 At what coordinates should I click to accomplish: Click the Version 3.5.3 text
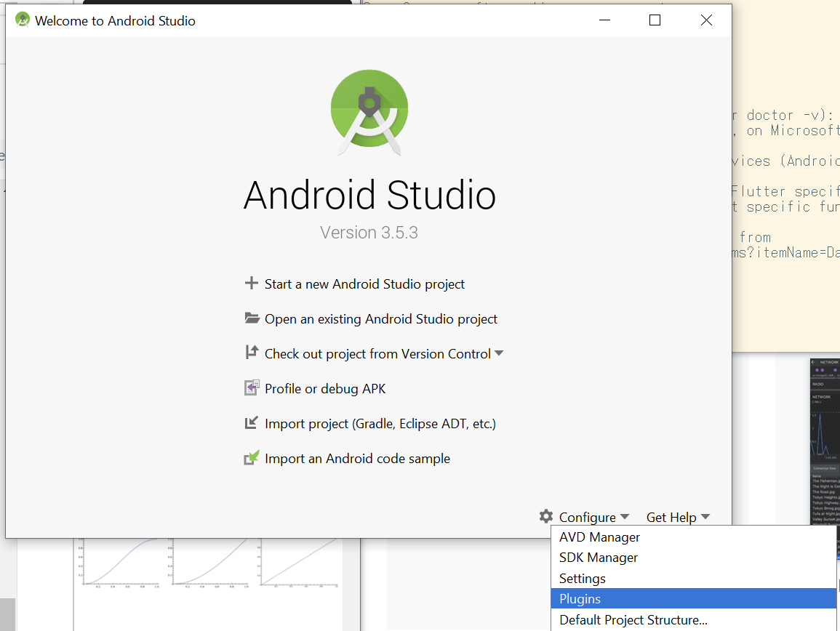click(x=369, y=233)
